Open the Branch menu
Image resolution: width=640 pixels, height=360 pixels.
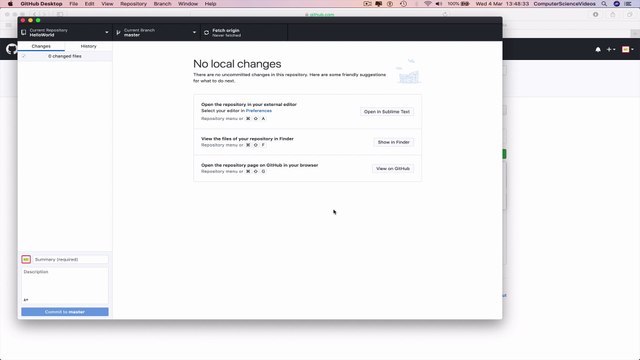162,4
